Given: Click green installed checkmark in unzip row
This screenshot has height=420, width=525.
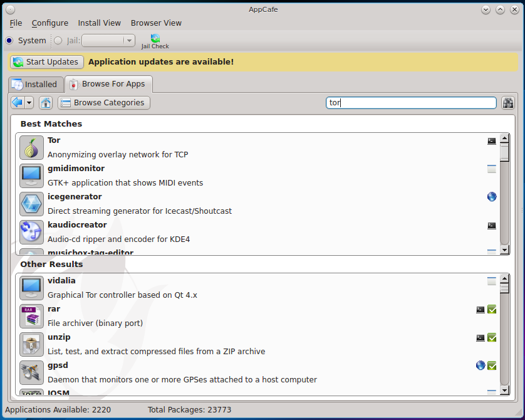Looking at the screenshot, I should (492, 337).
